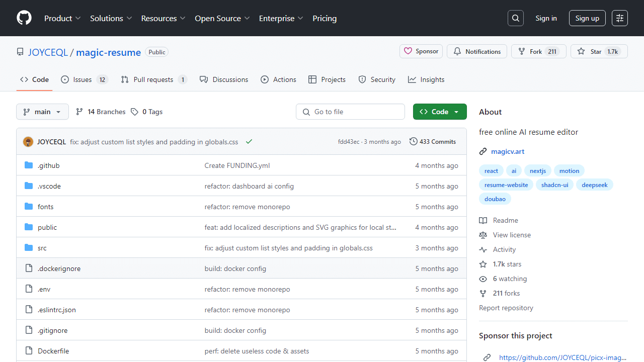The width and height of the screenshot is (644, 362).
Task: Select the react topic tag
Action: click(491, 171)
